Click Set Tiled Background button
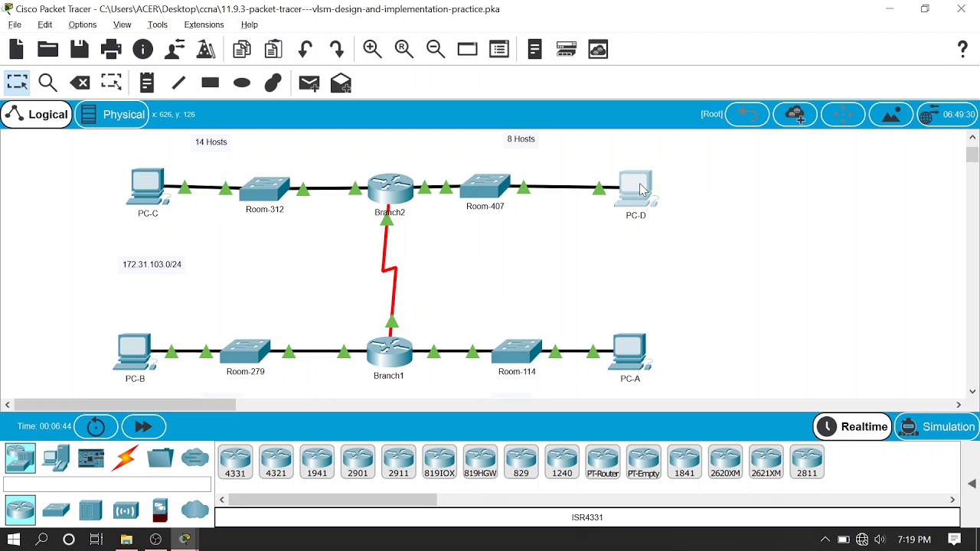Viewport: 980px width, 551px height. 890,115
